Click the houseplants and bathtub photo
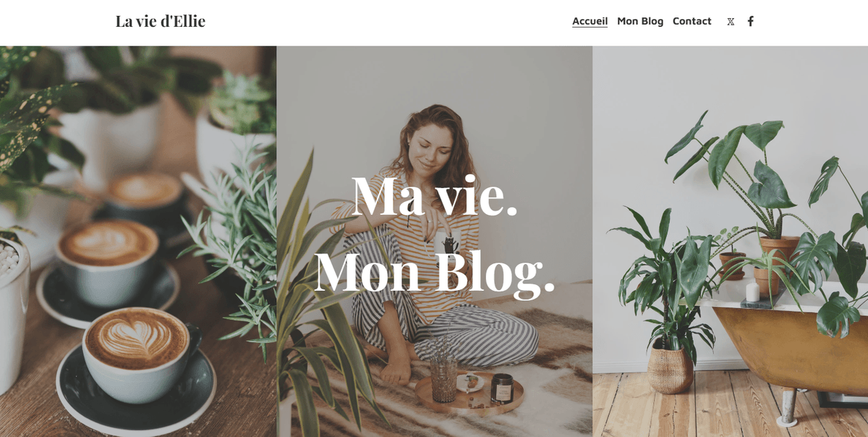This screenshot has height=437, width=868. (731, 242)
